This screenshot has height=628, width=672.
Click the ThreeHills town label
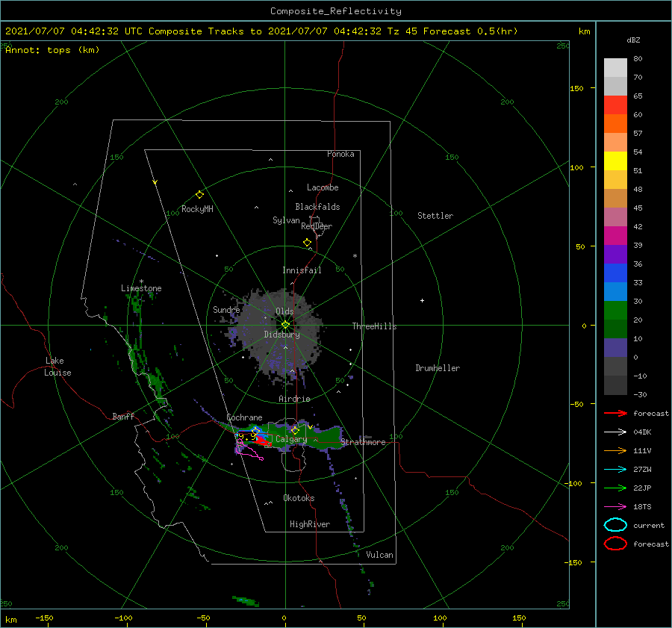pyautogui.click(x=374, y=326)
